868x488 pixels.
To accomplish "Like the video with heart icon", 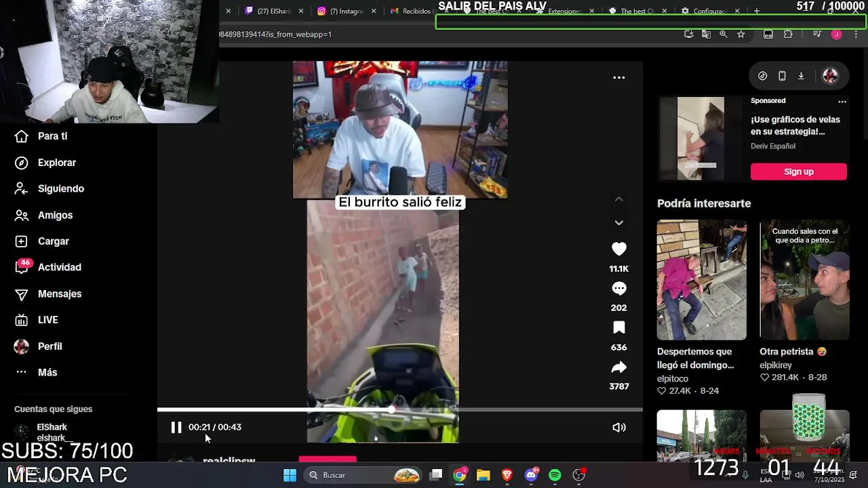I will coord(619,249).
